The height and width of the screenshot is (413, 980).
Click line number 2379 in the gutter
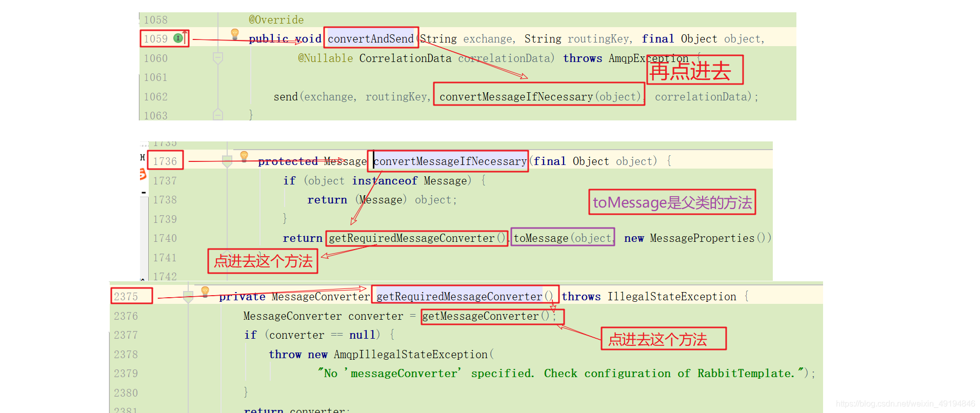[126, 374]
